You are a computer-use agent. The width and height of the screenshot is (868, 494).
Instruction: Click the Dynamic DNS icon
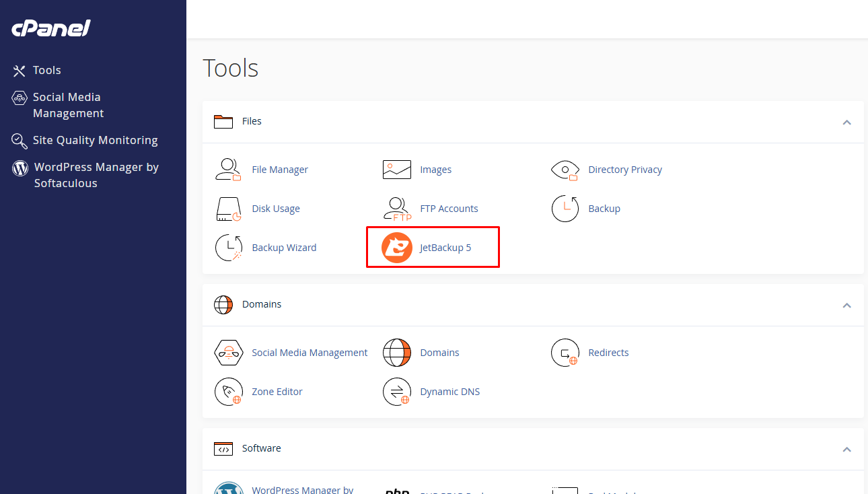coord(396,392)
